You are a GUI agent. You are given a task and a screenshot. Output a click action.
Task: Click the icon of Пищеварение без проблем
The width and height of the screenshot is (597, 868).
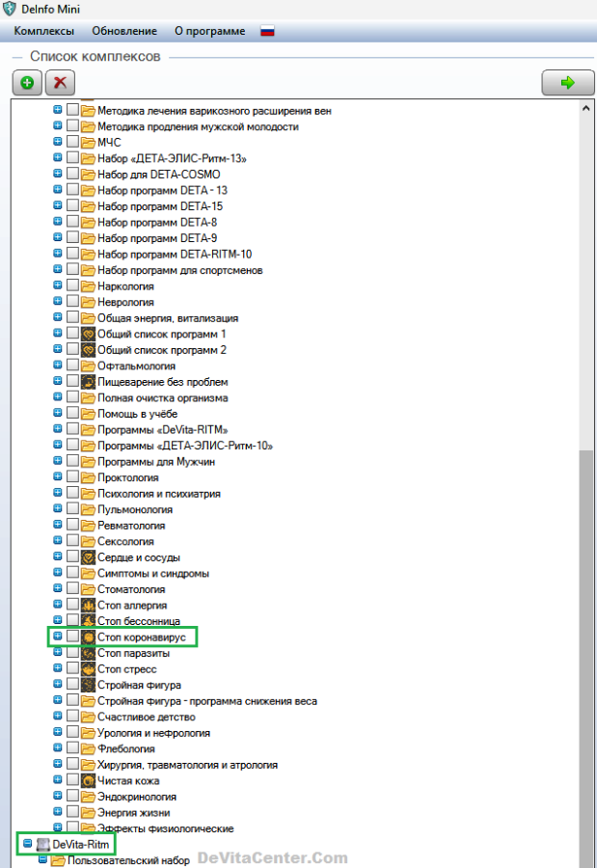(88, 382)
